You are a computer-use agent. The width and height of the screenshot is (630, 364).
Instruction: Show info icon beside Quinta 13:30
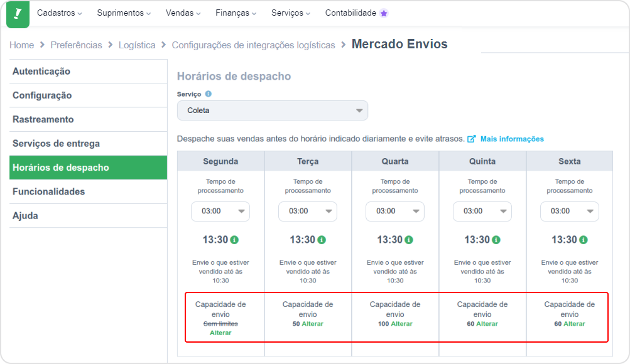[x=497, y=240]
